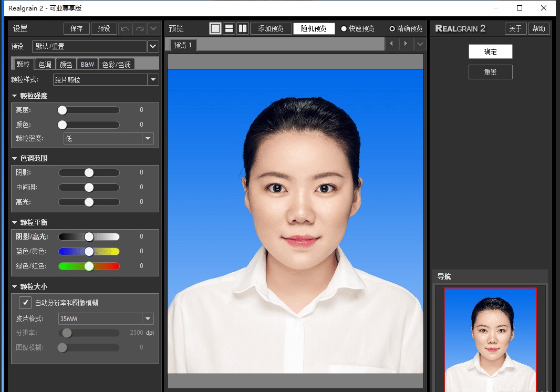The width and height of the screenshot is (560, 392).
Task: Switch to the 色调 tab
Action: [45, 64]
